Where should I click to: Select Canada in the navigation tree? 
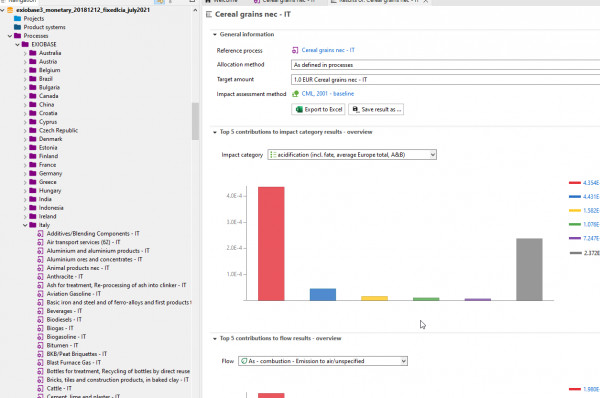pyautogui.click(x=49, y=96)
